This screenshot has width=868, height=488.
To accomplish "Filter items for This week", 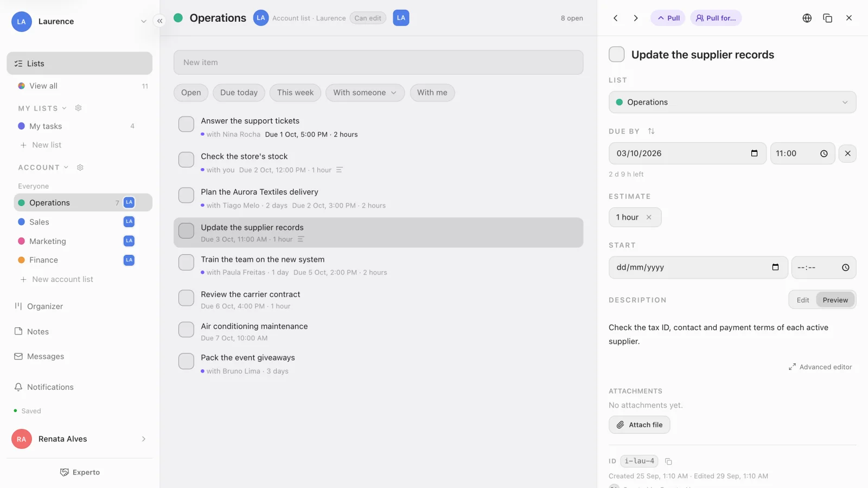I will click(295, 93).
